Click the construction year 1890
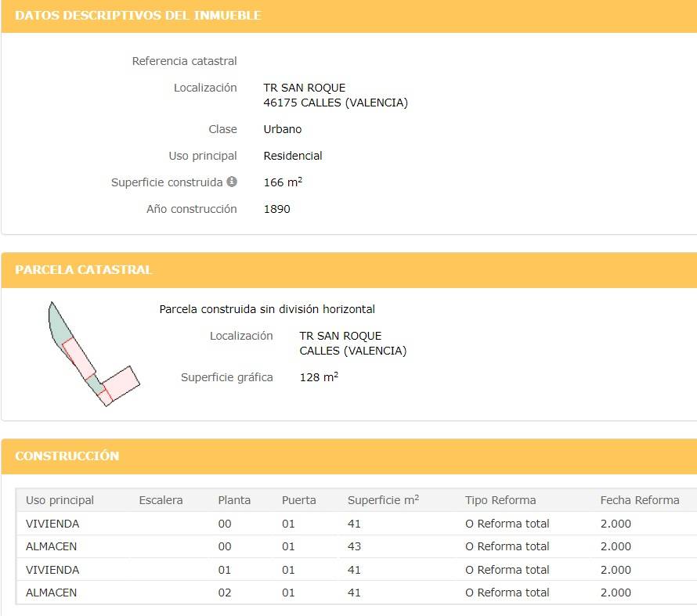The width and height of the screenshot is (697, 616). tap(276, 209)
